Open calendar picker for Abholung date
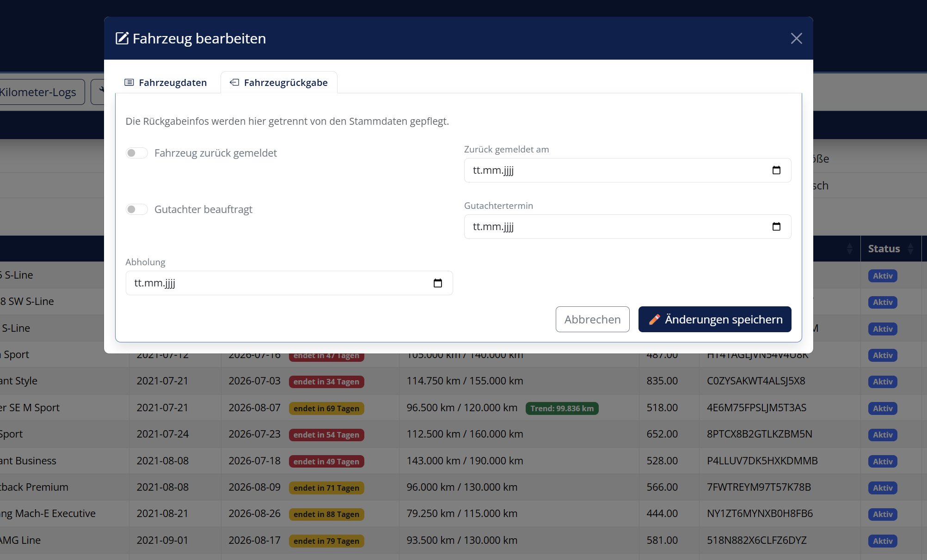Image resolution: width=927 pixels, height=560 pixels. tap(438, 283)
